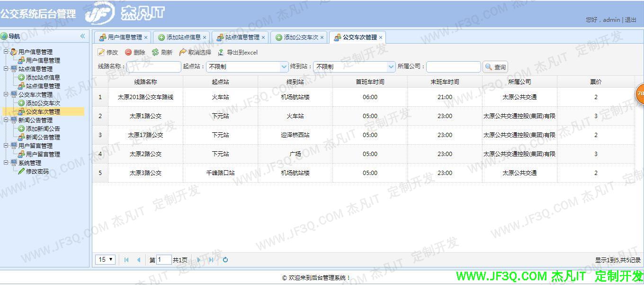Click the 退出 logout link
Viewport: 644px width, 285px height.
point(630,19)
